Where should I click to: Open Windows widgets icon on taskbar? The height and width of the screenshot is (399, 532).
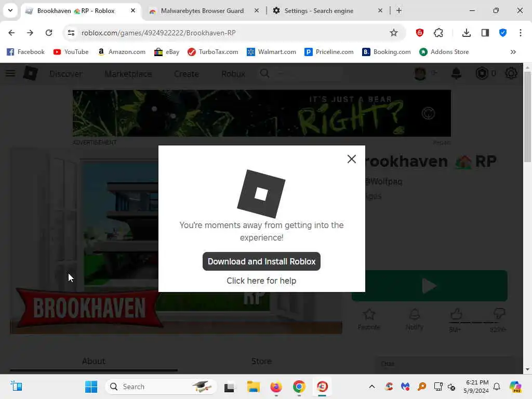(16, 386)
